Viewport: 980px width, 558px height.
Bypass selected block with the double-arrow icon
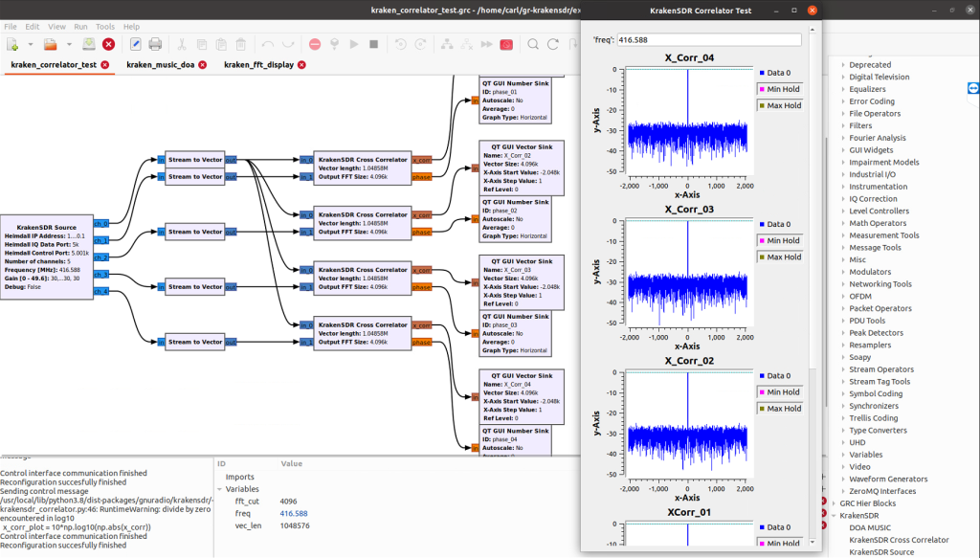click(x=486, y=44)
